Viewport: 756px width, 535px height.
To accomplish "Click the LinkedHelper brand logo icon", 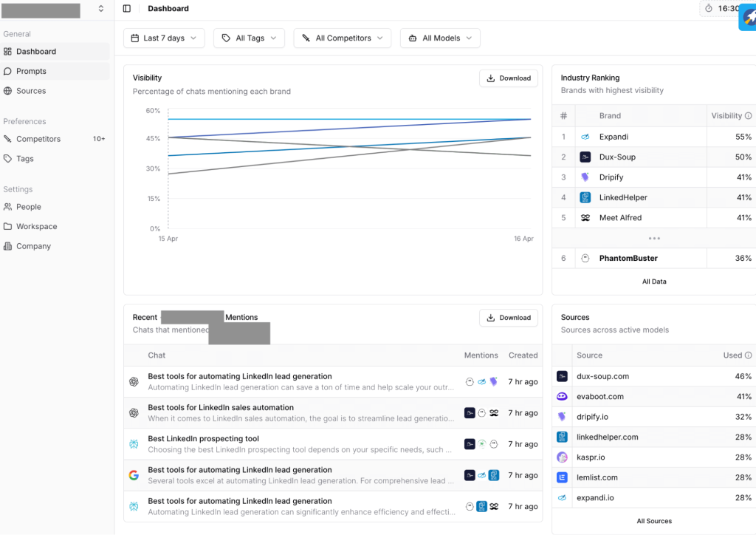I will 585,198.
